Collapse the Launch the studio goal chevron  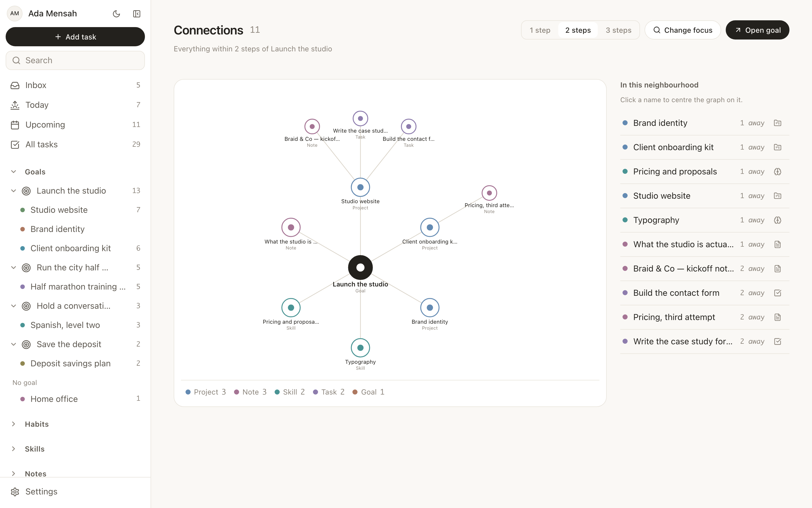tap(14, 191)
